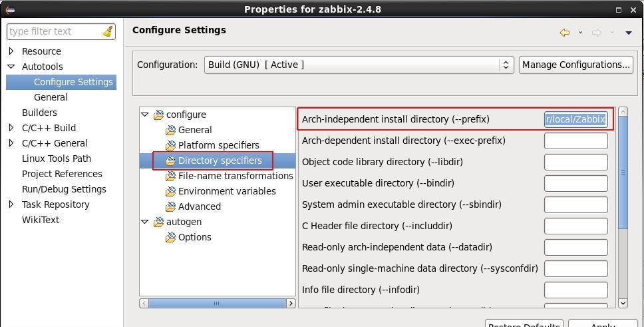Click the forward navigation arrow icon
Image resolution: width=644 pixels, height=327 pixels.
point(597,33)
